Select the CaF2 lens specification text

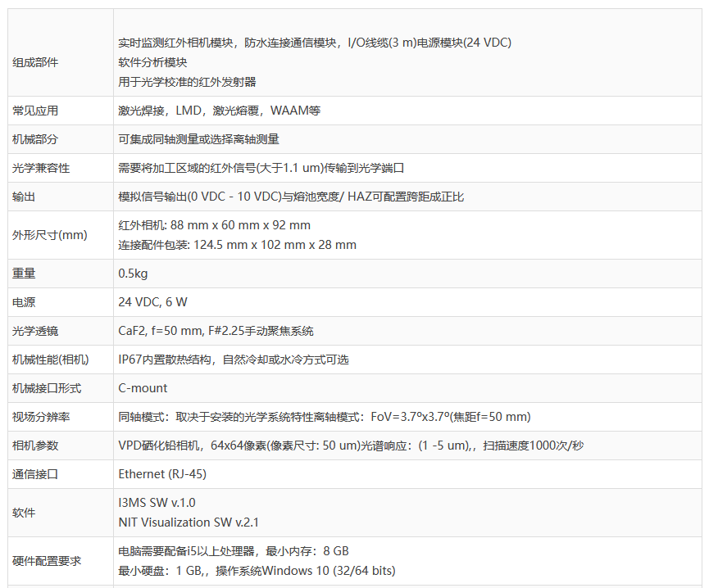tap(216, 331)
